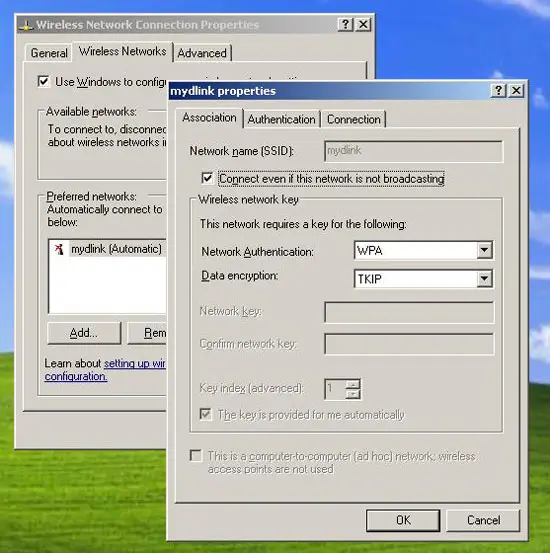
Task: Open the Network Authentication dropdown
Action: [484, 250]
